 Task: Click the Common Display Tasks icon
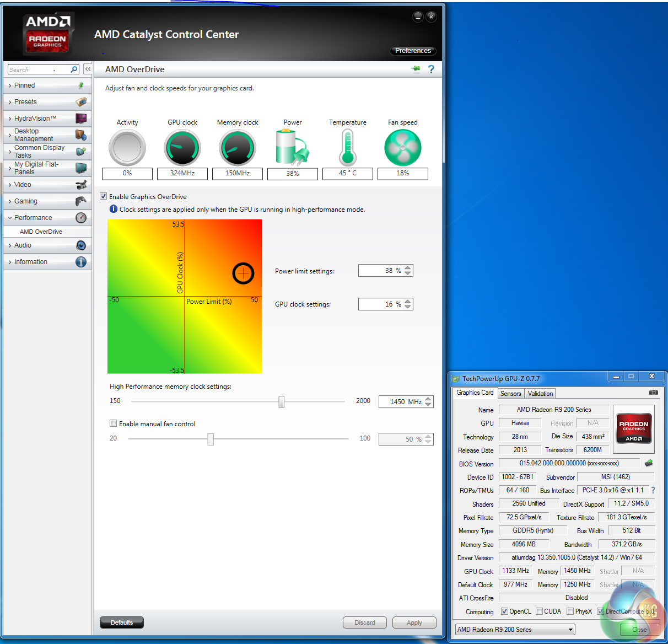(x=81, y=152)
